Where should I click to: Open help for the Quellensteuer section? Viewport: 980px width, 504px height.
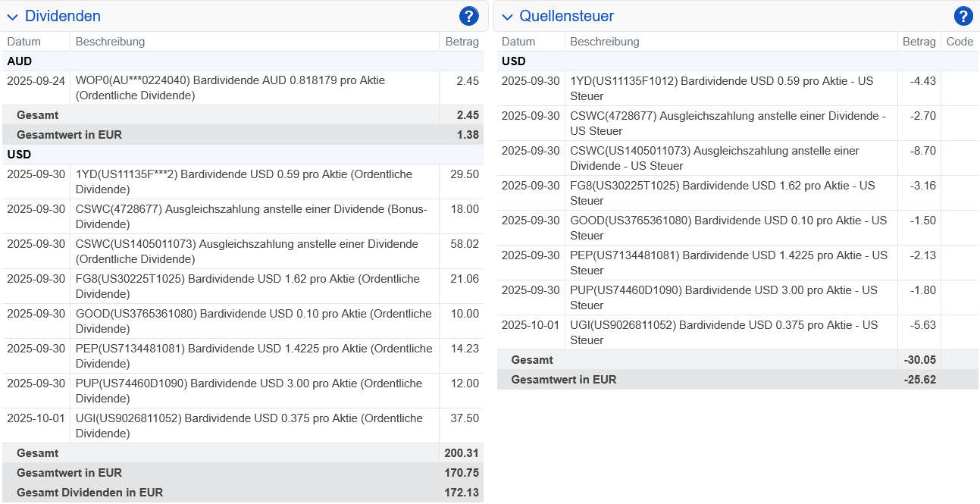pyautogui.click(x=963, y=16)
